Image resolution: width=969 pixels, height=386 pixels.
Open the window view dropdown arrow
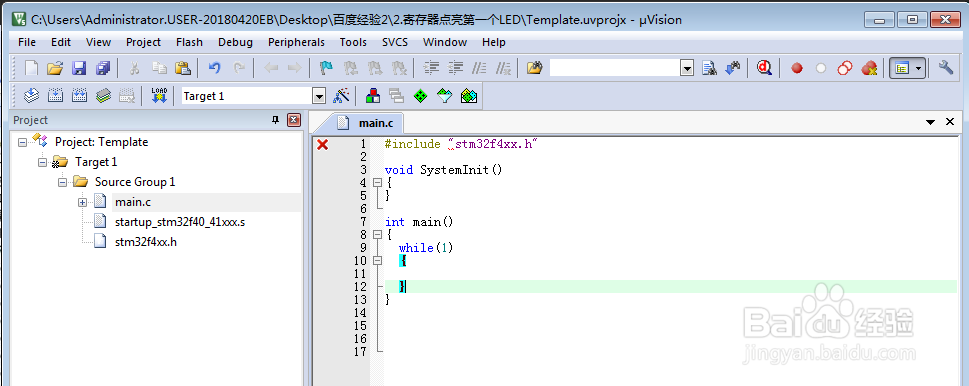click(919, 68)
